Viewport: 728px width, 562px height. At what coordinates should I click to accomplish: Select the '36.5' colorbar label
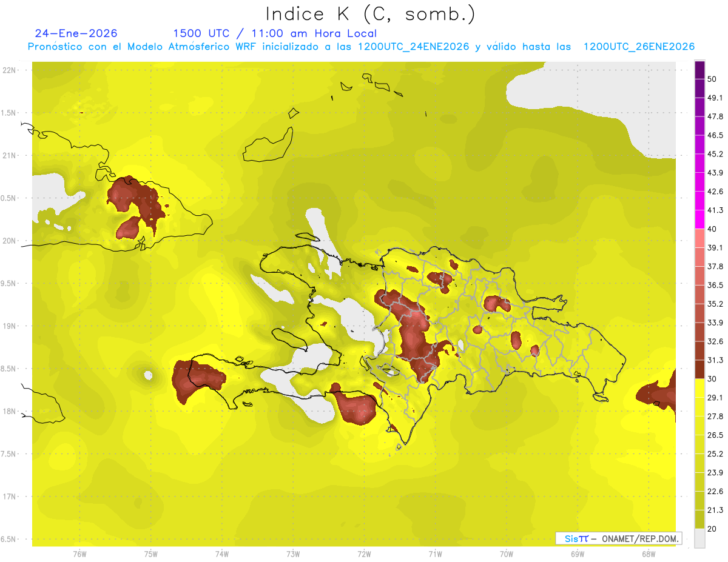coord(715,285)
